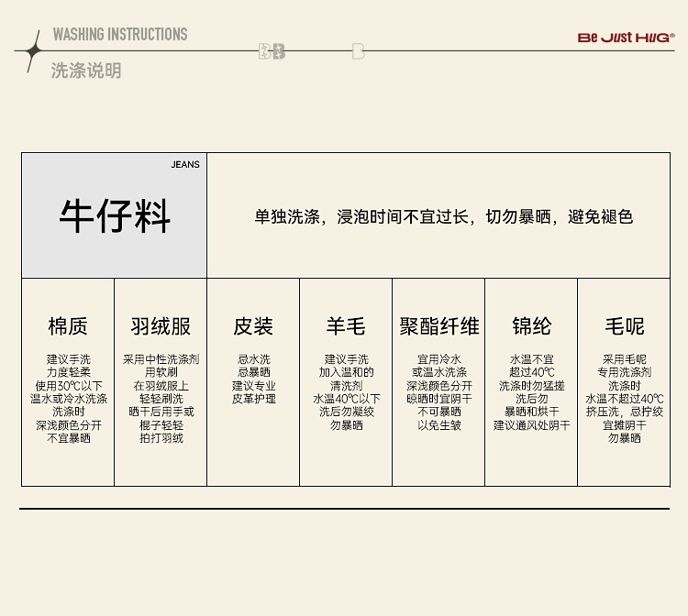Select the 棉质 cotton column title
Image resolution: width=688 pixels, height=616 pixels.
[68, 326]
